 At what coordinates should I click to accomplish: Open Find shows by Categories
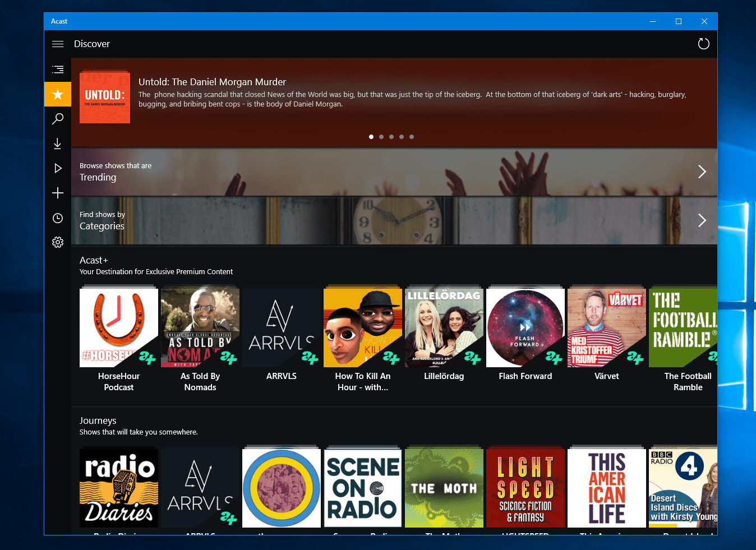tap(394, 220)
